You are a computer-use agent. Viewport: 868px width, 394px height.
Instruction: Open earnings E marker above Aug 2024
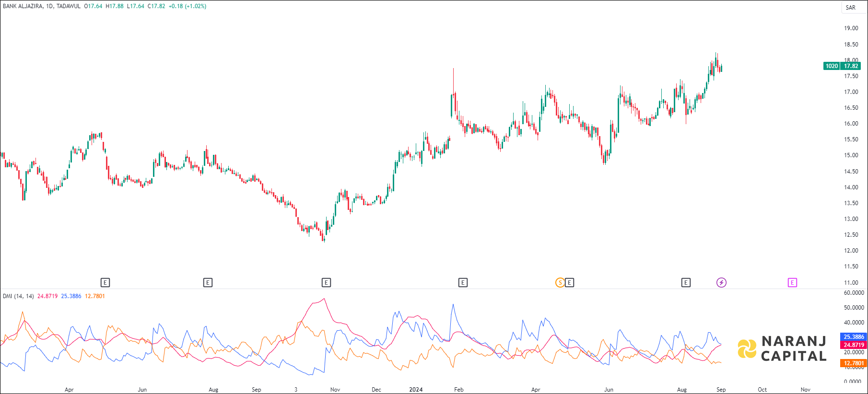[686, 283]
